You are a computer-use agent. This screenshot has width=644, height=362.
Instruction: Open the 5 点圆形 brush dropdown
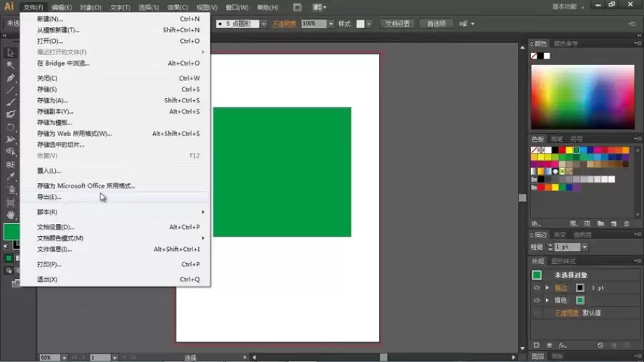263,24
